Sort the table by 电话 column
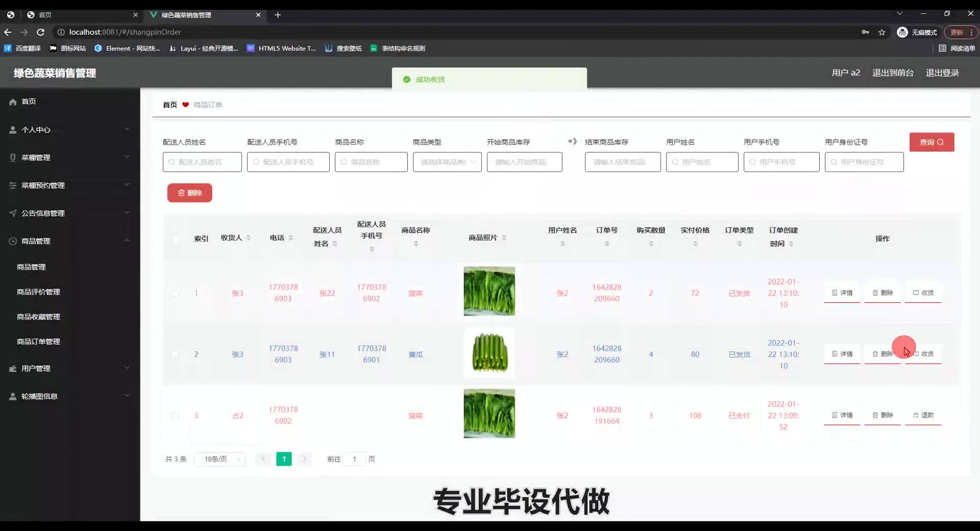Image resolution: width=980 pixels, height=531 pixels. pyautogui.click(x=291, y=237)
